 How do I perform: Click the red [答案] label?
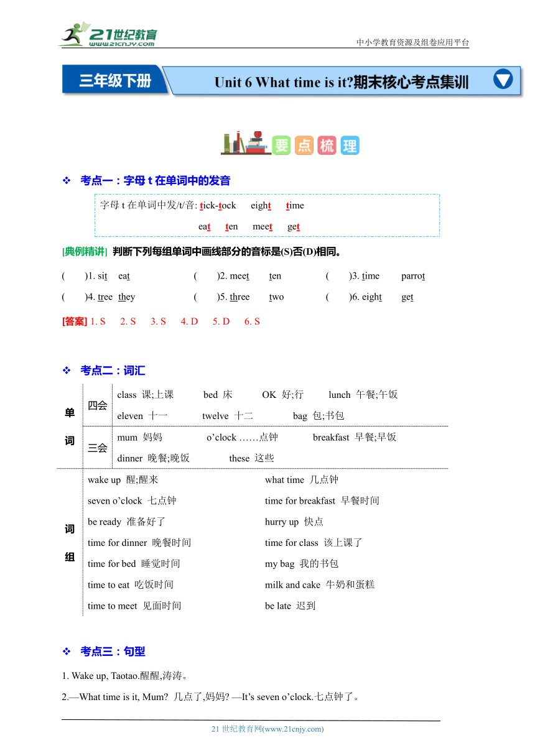75,321
